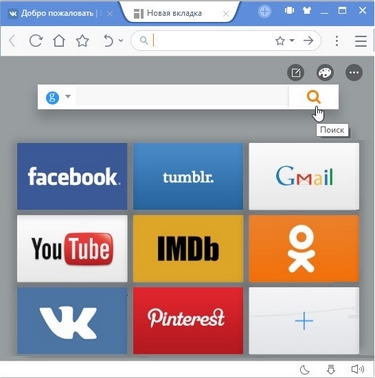Viewport: 375px width, 378px height.
Task: Open favorites from the toolbar star
Action: coord(82,41)
